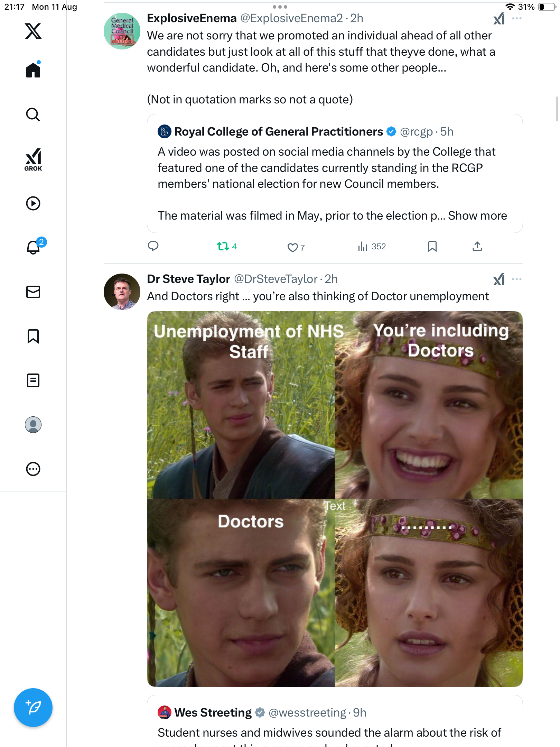
Task: Open the sidebar More menu circle
Action: coord(33,469)
